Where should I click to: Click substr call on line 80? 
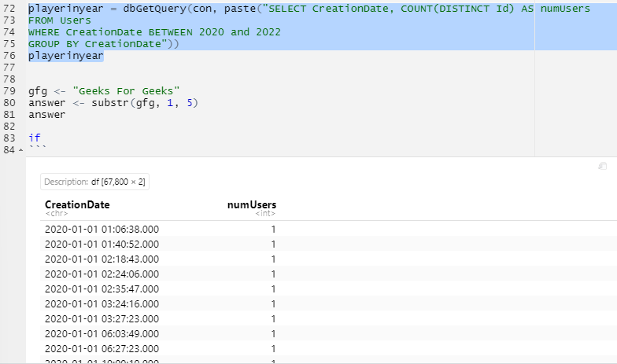tap(145, 103)
